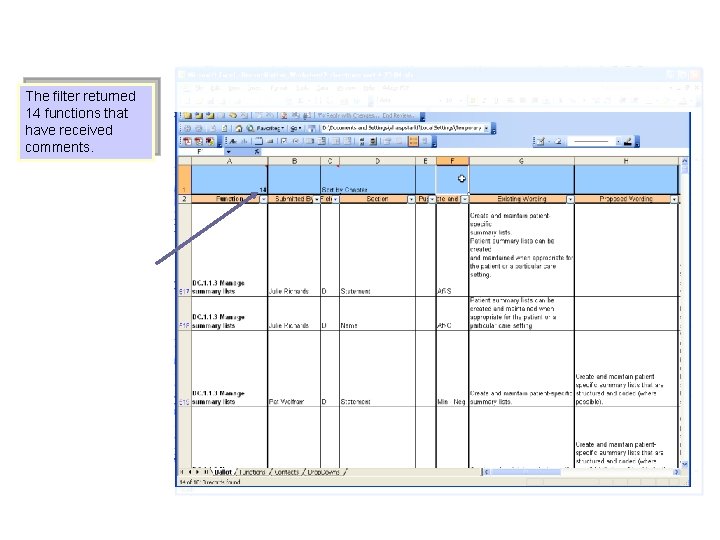
Task: Switch to the Contacts sheet tab
Action: click(287, 472)
